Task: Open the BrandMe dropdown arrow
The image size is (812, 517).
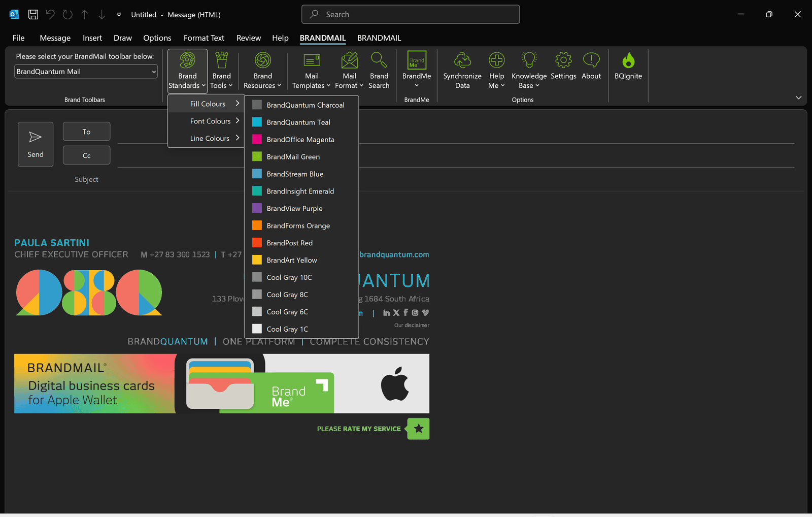Action: point(417,85)
